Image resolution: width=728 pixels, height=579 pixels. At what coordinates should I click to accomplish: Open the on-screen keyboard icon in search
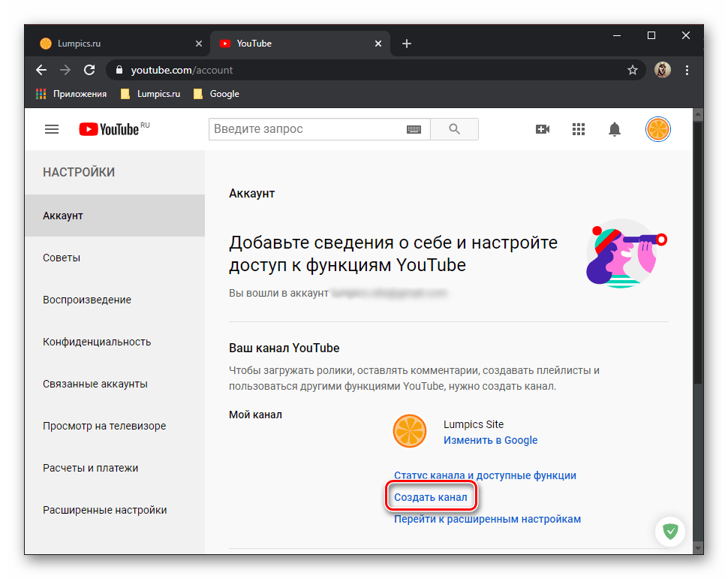(x=414, y=129)
